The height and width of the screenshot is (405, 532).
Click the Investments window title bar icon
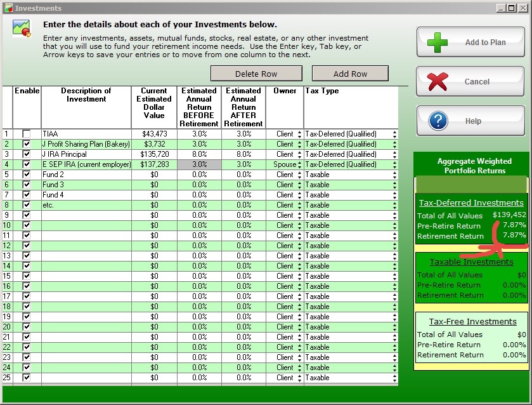click(8, 8)
